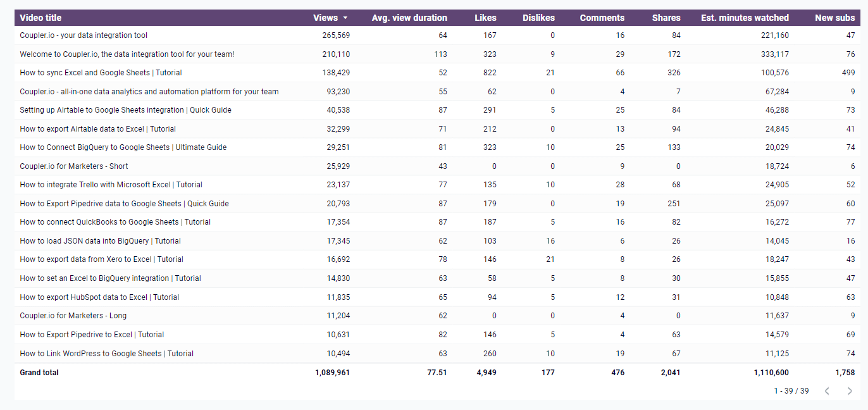The height and width of the screenshot is (410, 868).
Task: Select 'How to Link WordPress to Google Sheets' title
Action: pyautogui.click(x=107, y=354)
